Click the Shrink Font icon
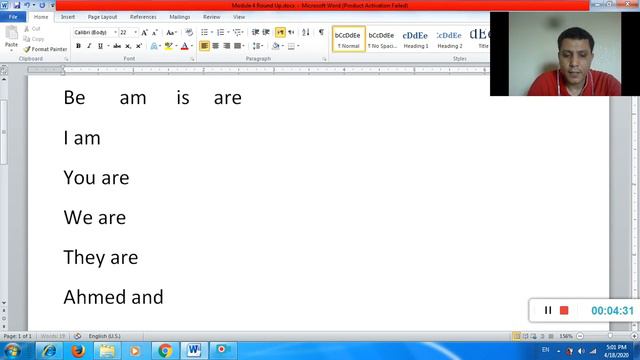The image size is (640, 360). [x=155, y=32]
